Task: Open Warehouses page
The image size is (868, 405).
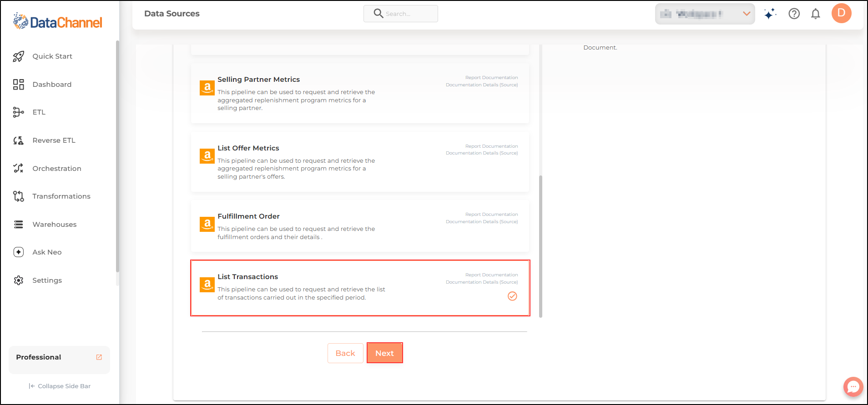Action: (55, 225)
